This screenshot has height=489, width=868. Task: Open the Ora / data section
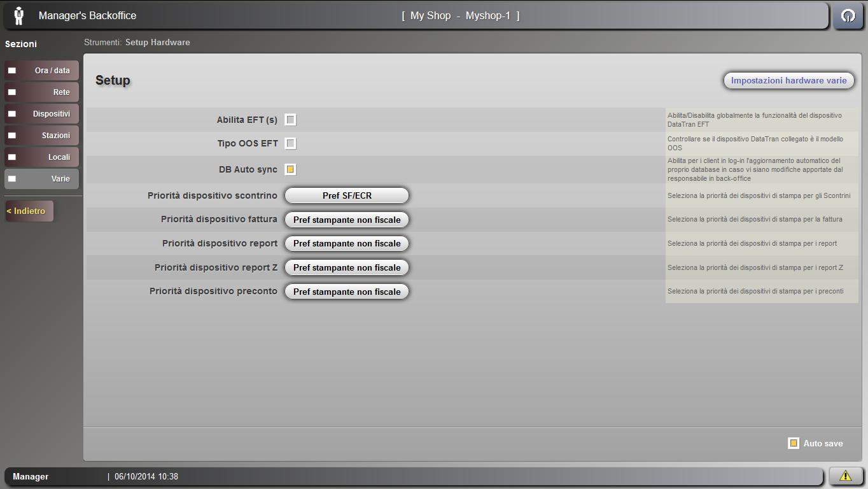tap(42, 71)
